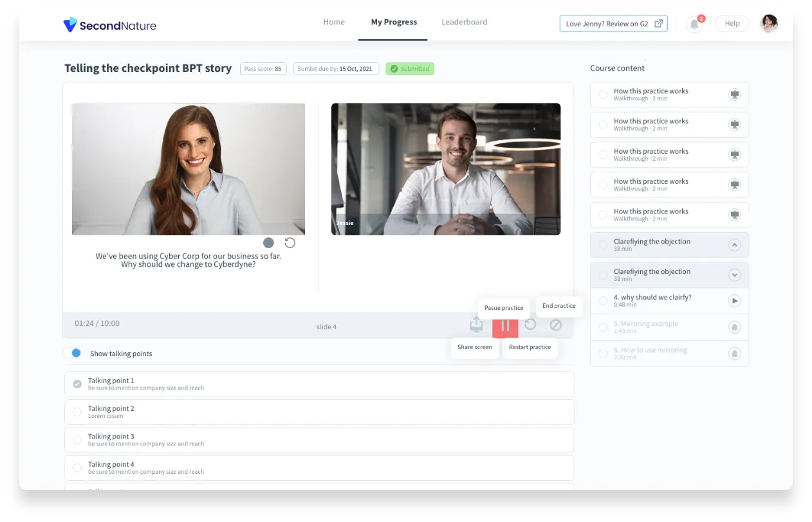The height and width of the screenshot is (522, 812).
Task: Click the SecondNature logo
Action: coord(109,24)
